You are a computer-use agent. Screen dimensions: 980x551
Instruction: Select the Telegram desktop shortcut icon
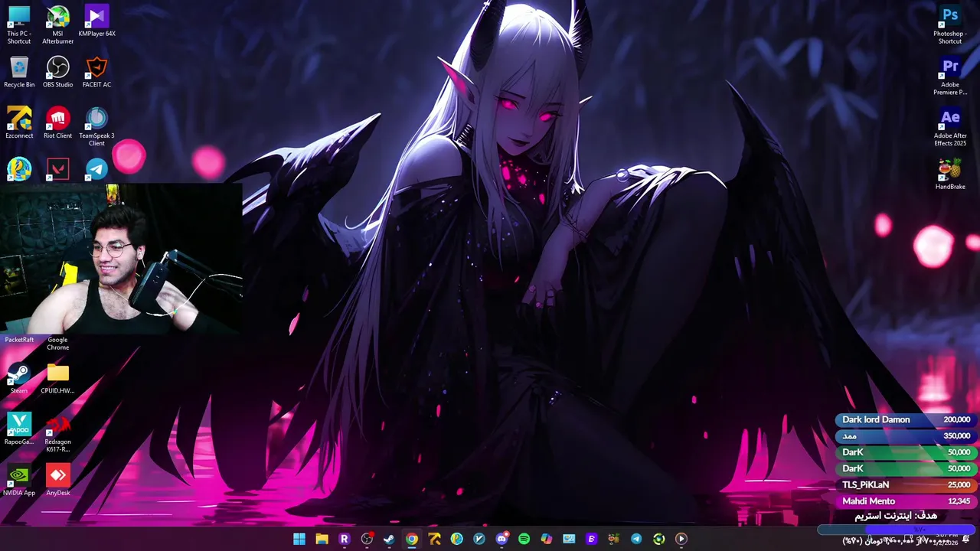(x=96, y=168)
